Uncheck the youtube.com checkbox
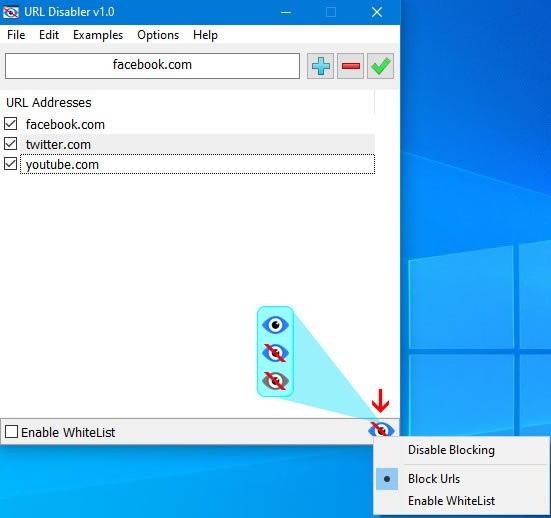This screenshot has width=551, height=518. point(11,164)
